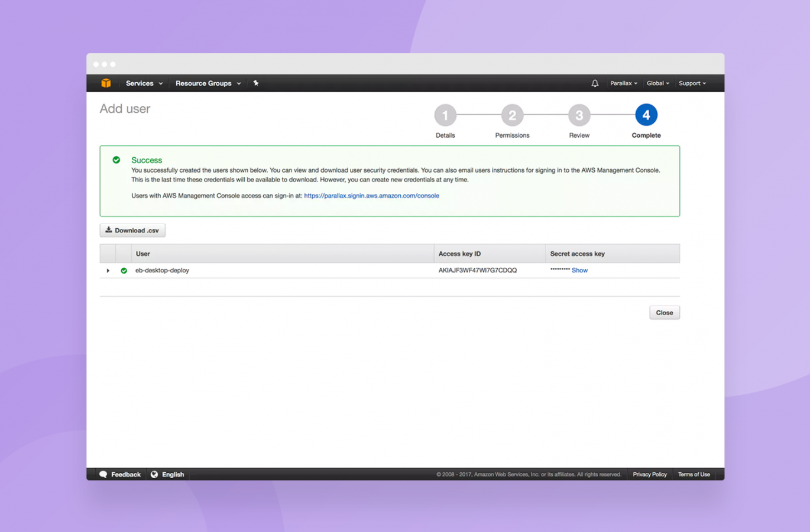
Task: Close the Add user wizard
Action: coord(665,313)
